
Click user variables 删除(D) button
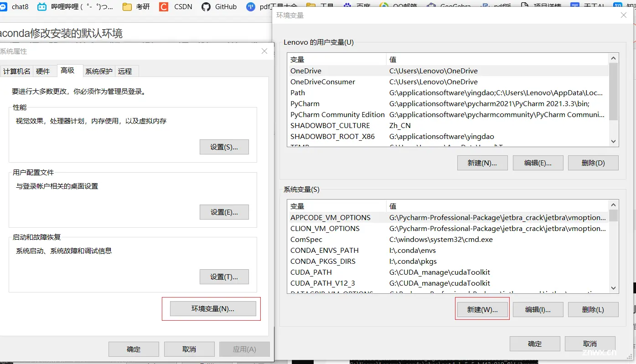(593, 163)
